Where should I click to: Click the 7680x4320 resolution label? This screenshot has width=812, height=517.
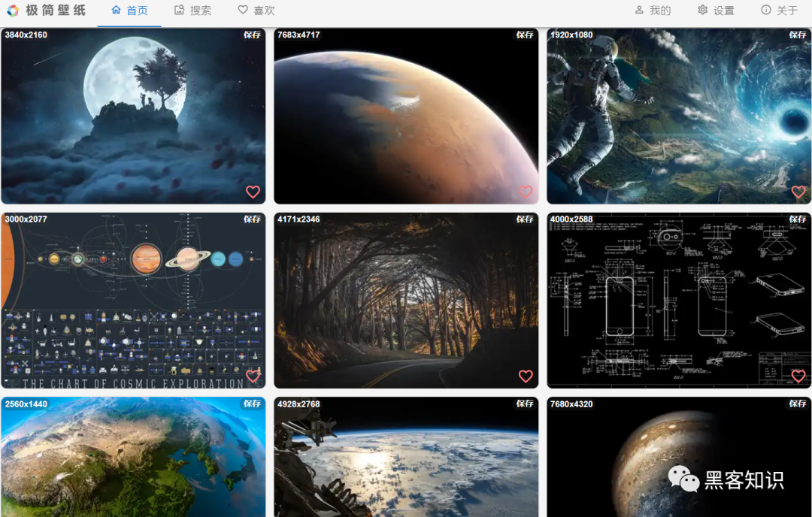[571, 404]
